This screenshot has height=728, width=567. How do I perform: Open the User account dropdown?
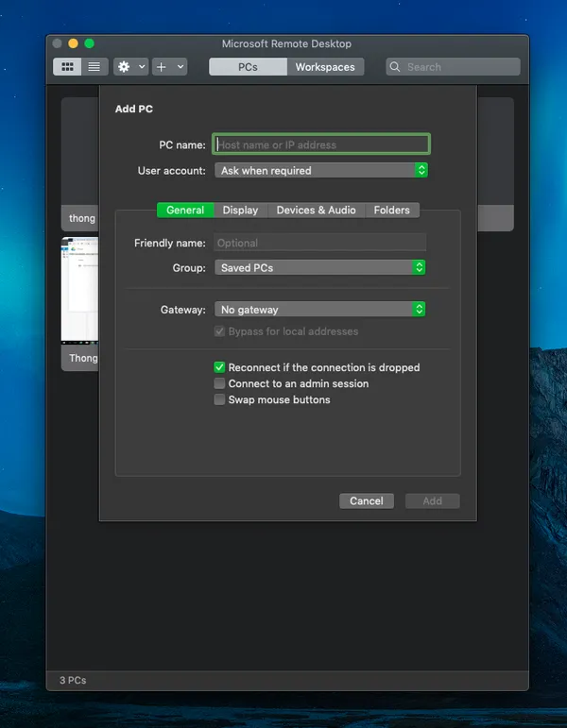point(321,170)
